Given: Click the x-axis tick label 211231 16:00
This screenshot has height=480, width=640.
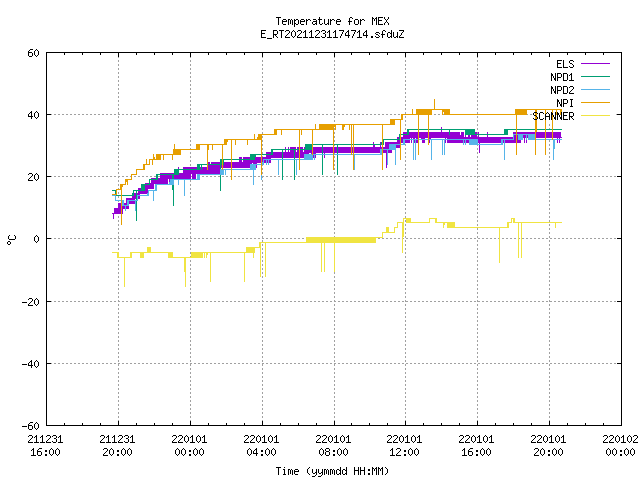Looking at the screenshot, I should (x=45, y=446).
